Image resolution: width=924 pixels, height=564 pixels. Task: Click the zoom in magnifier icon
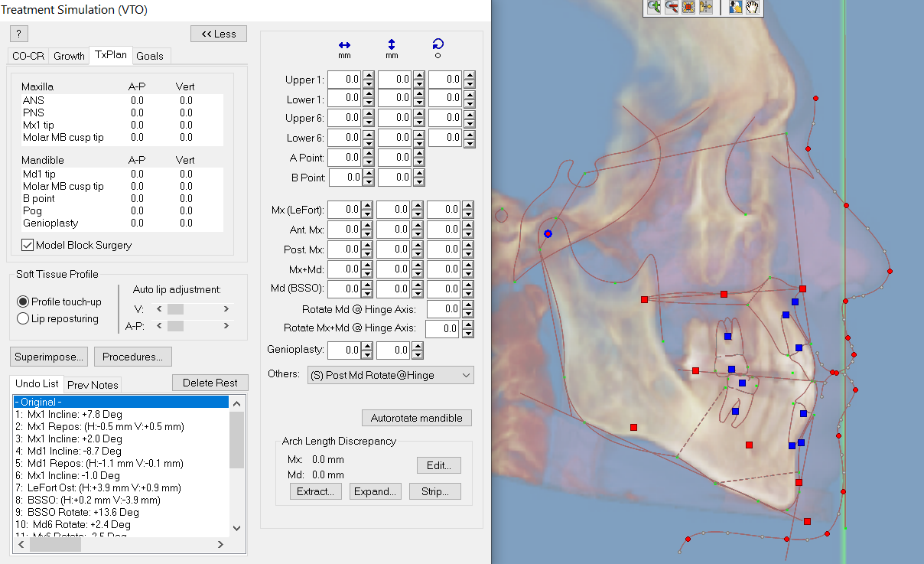click(x=654, y=7)
